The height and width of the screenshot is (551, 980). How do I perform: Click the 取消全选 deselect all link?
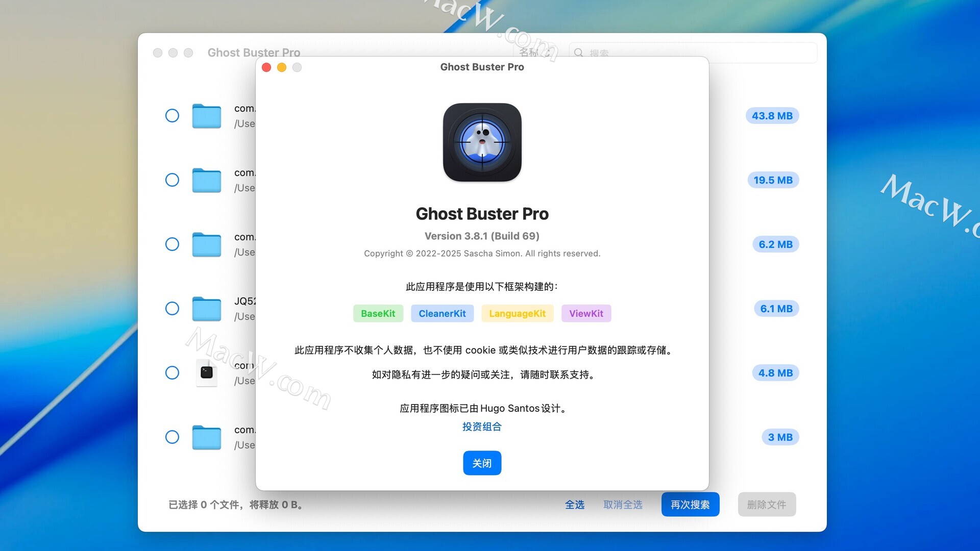point(623,505)
